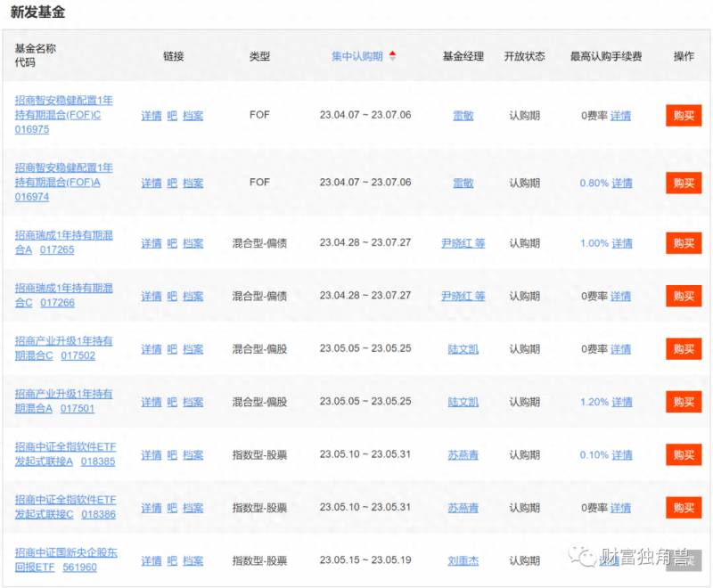Sort by 集中认购期 red arrow icon
Image resolution: width=713 pixels, height=588 pixels.
392,56
